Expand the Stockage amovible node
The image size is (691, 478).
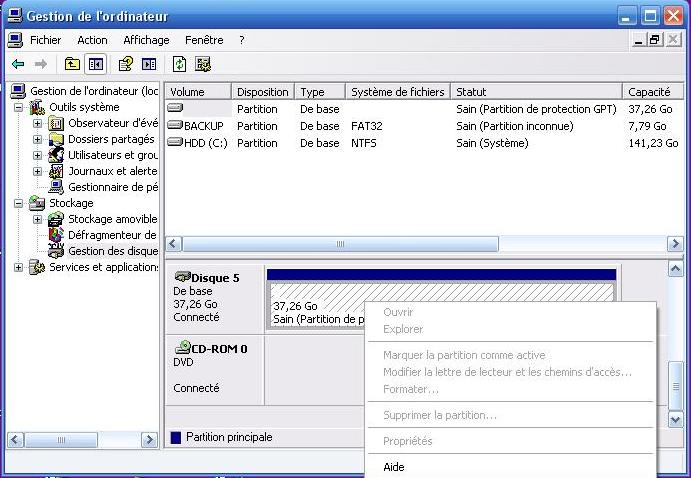[37, 219]
